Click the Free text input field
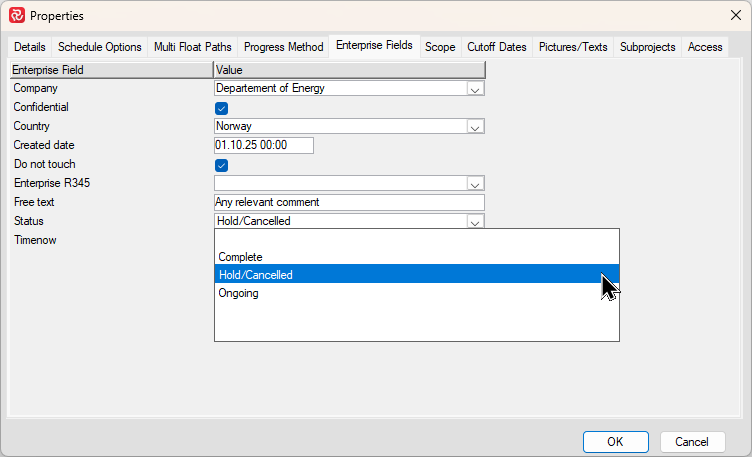 click(349, 203)
